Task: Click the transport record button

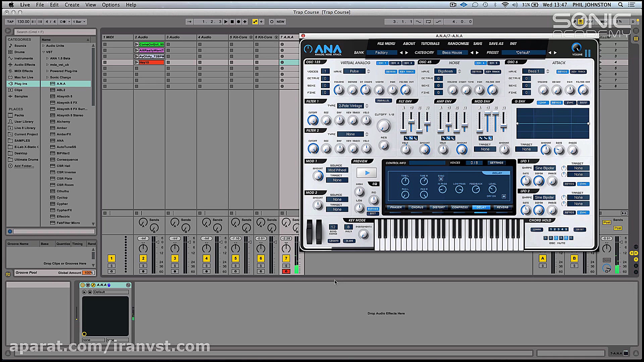Action: [x=238, y=21]
